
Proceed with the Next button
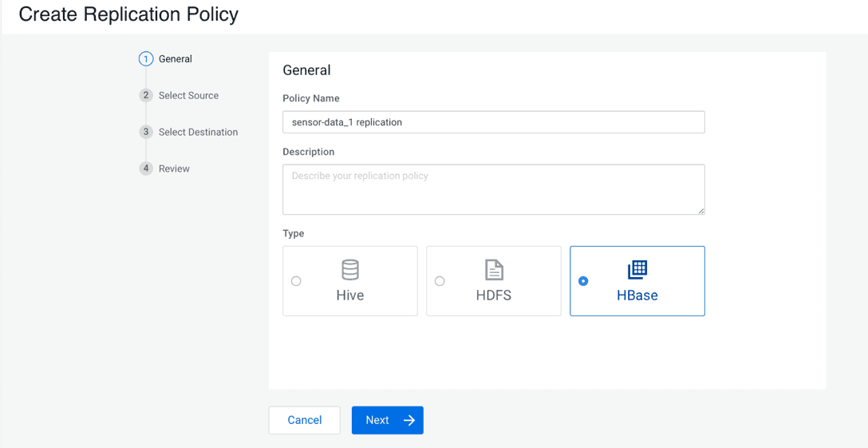388,420
